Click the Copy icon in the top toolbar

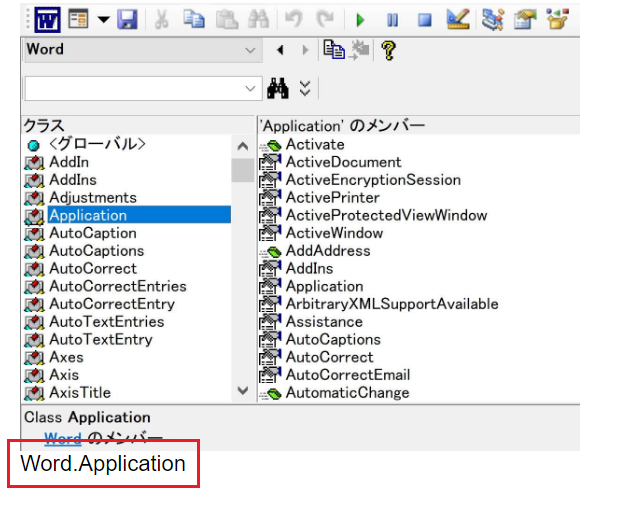194,19
